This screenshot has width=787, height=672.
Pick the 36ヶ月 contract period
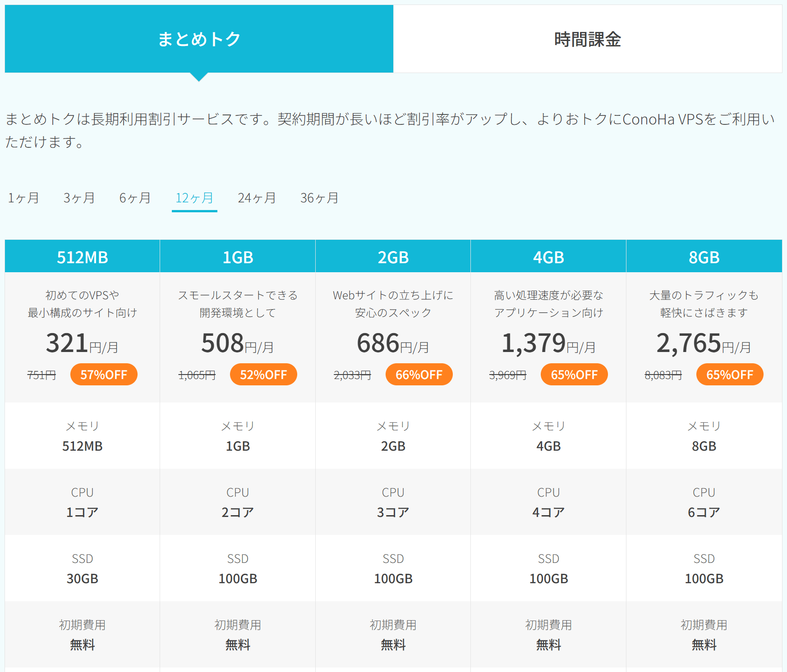[x=319, y=198]
